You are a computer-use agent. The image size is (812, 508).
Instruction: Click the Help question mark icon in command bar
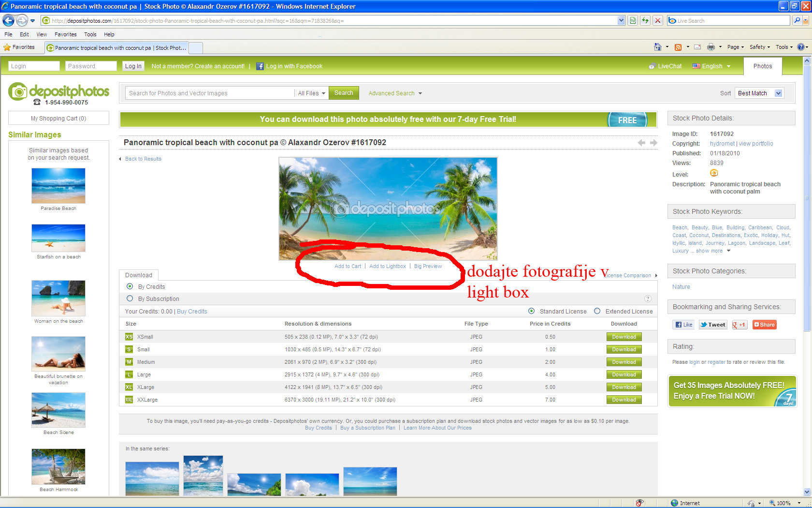(800, 47)
